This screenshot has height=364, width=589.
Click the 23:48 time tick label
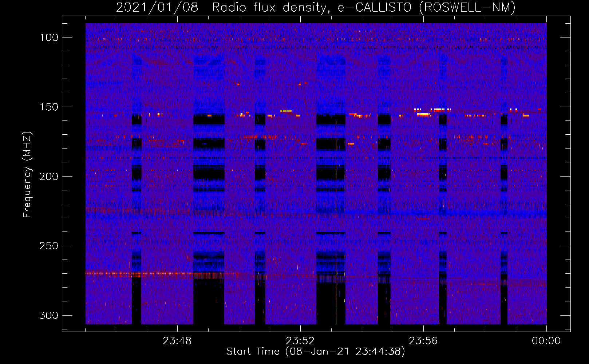177,341
